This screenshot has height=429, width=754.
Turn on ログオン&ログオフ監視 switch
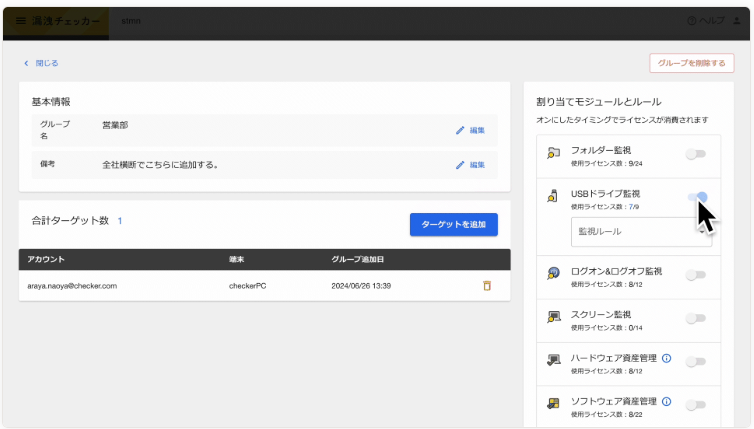point(696,275)
